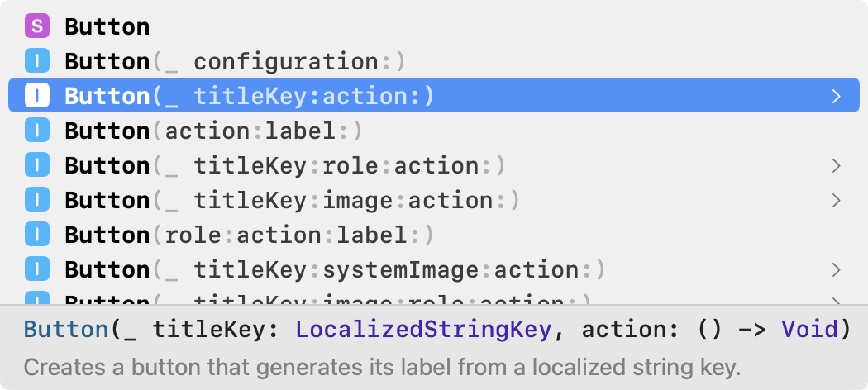Click the initializer icon beside Button(_ titleKey:image:action:)
The image size is (868, 390).
pyautogui.click(x=37, y=200)
